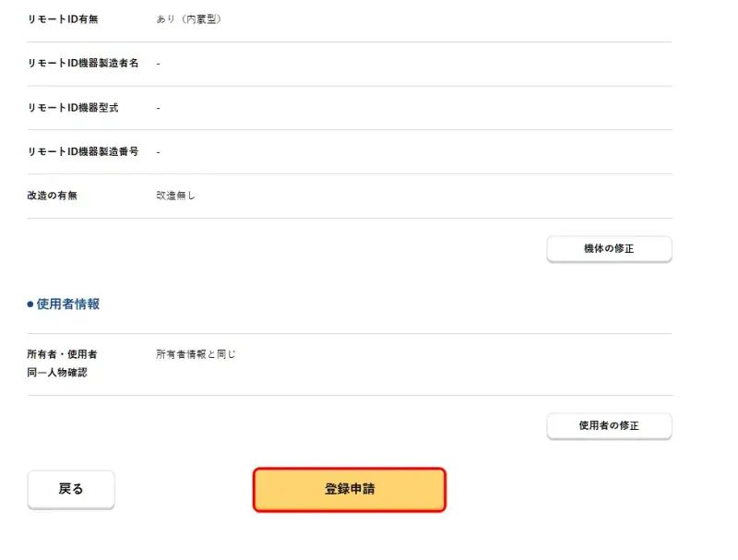Select the リモートID機器製造番号 label

point(83,151)
